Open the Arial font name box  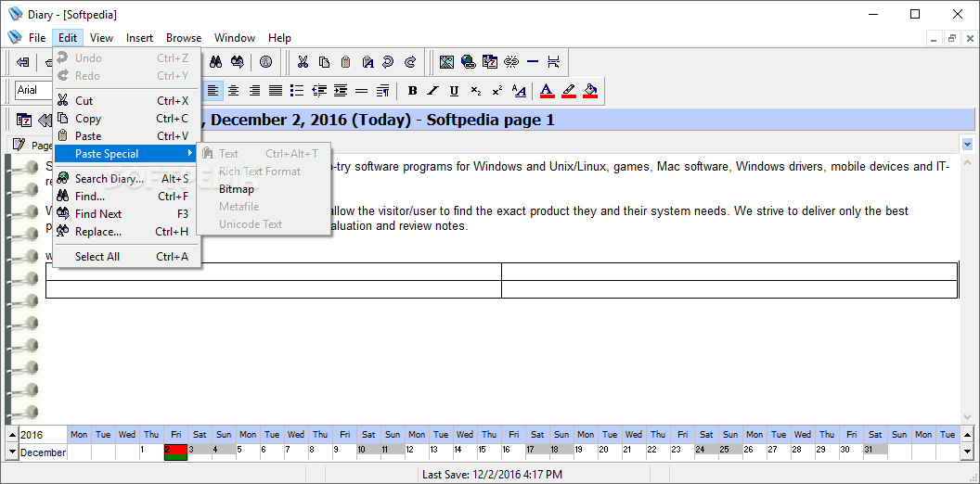[33, 91]
